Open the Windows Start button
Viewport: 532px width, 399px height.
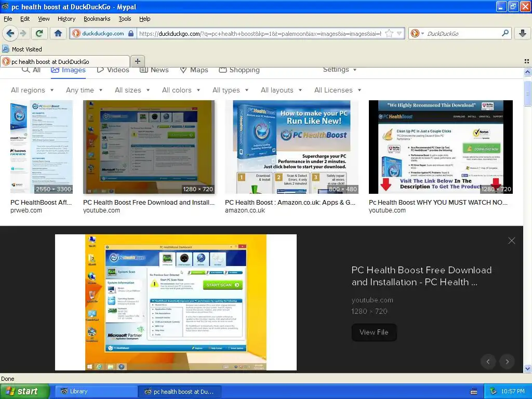coord(24,391)
